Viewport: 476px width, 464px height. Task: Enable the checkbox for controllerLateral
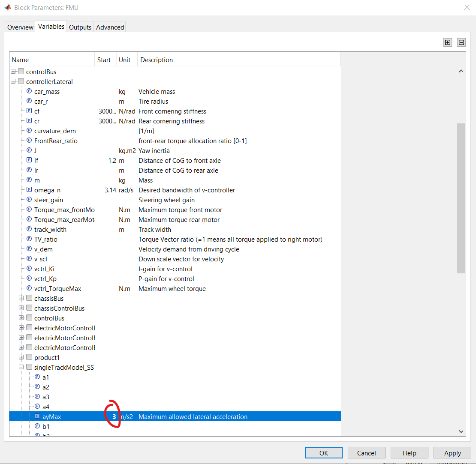coord(20,81)
